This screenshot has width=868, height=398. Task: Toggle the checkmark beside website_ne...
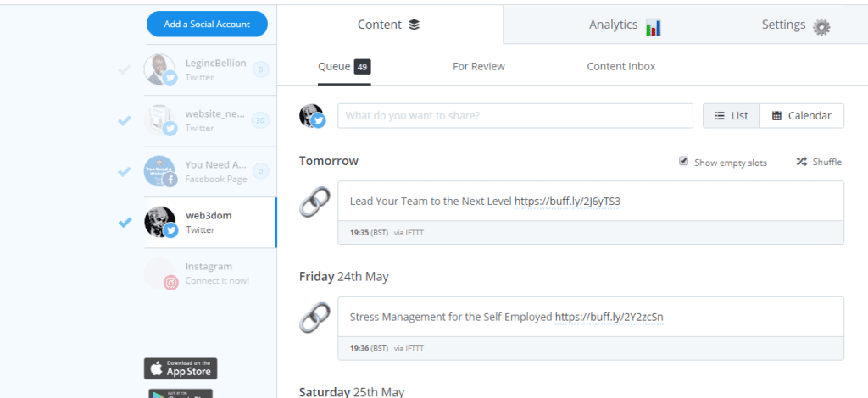125,120
